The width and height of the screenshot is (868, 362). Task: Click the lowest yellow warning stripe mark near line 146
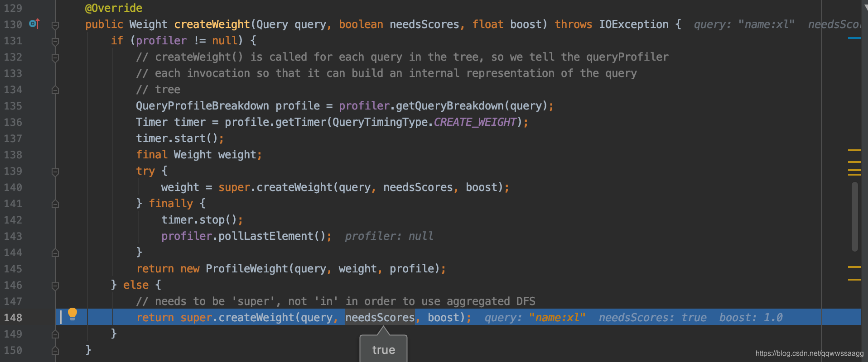[854, 280]
